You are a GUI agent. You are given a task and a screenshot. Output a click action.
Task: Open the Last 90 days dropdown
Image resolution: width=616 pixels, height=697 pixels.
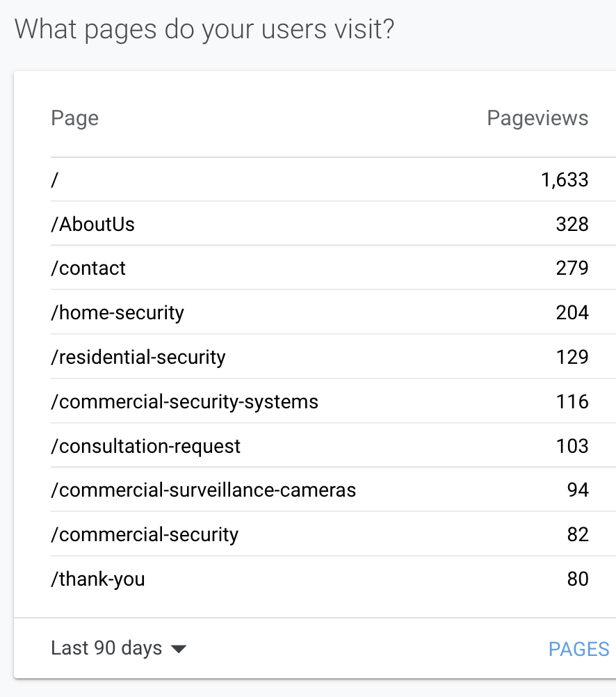click(x=106, y=648)
